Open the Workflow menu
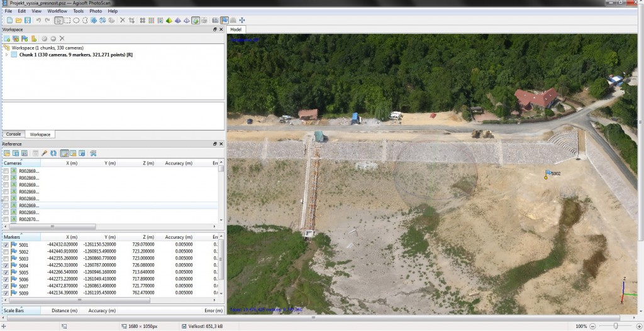Viewport: 644px width, 331px height. [x=57, y=11]
